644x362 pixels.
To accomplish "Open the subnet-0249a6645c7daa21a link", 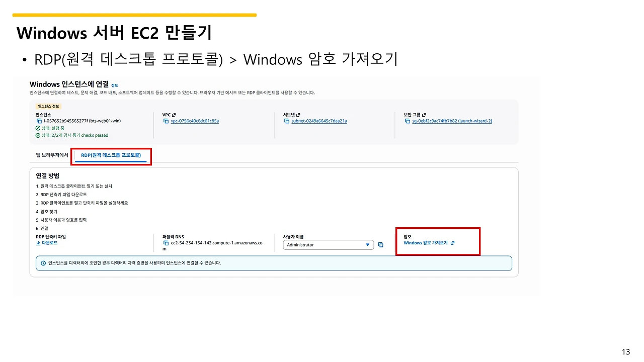I will coord(319,121).
